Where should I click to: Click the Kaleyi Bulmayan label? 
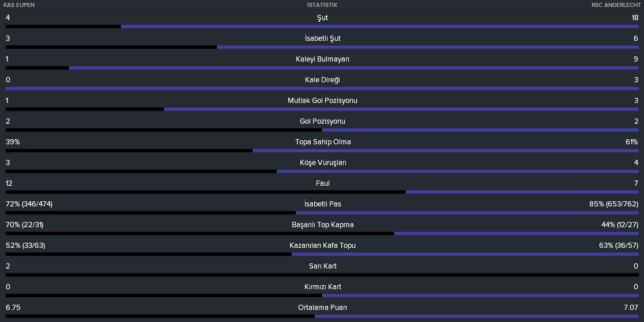click(322, 59)
